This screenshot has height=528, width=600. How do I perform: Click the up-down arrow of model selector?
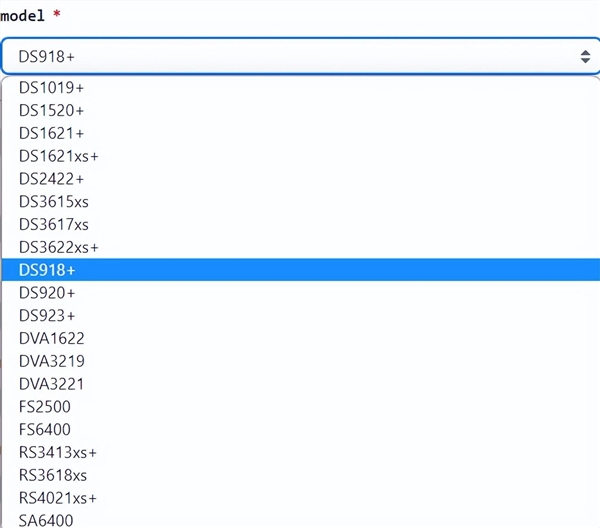point(585,57)
